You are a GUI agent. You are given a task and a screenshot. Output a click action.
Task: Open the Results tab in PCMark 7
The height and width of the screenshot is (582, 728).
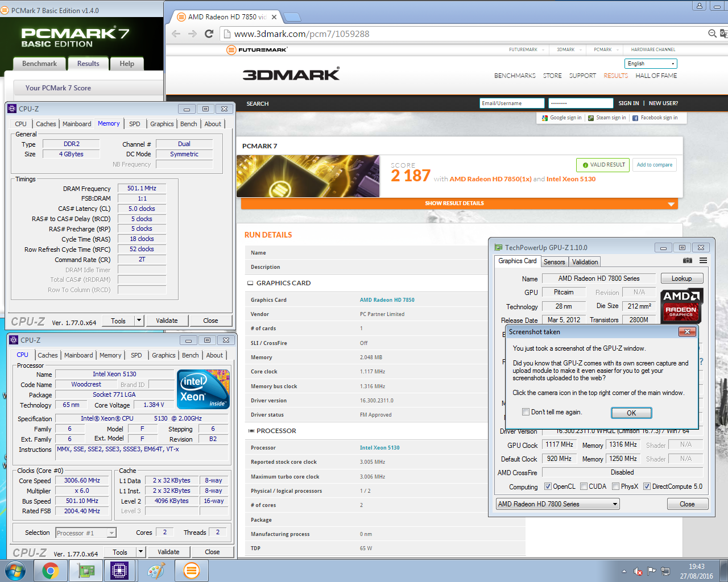(x=88, y=64)
